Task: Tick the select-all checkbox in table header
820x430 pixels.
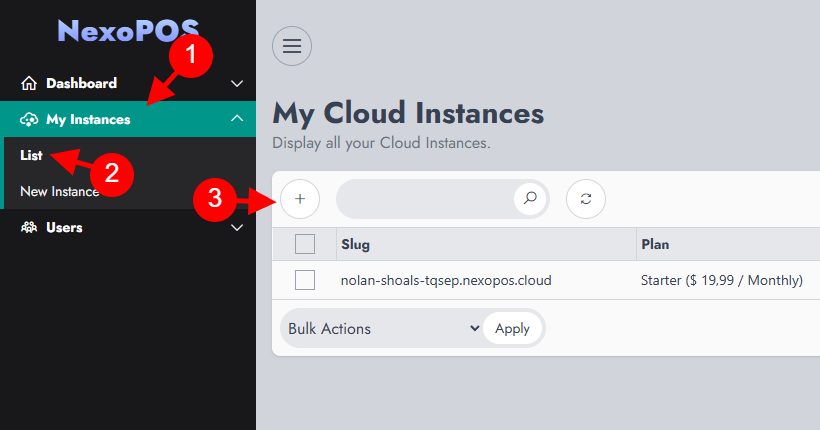Action: [305, 244]
